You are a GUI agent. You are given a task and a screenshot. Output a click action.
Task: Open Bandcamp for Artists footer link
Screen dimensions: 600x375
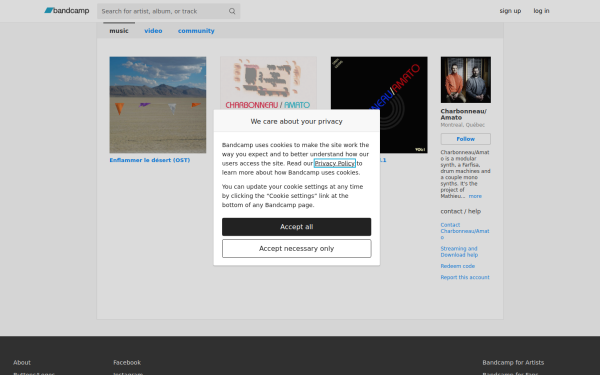tap(513, 362)
